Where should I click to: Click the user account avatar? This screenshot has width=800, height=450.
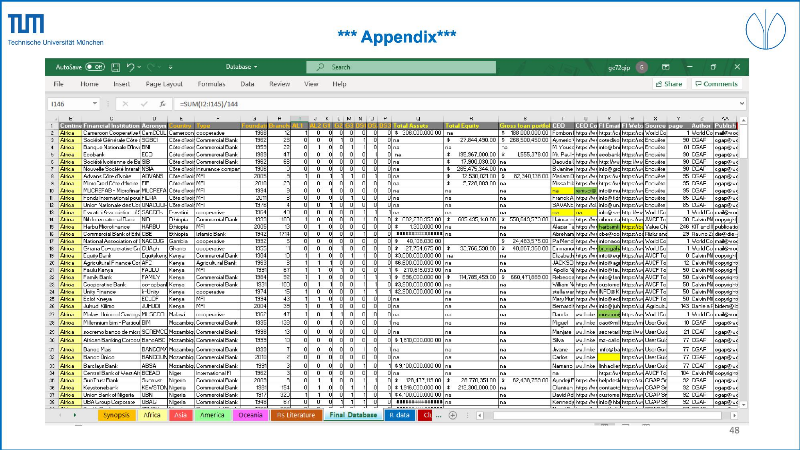coord(642,67)
